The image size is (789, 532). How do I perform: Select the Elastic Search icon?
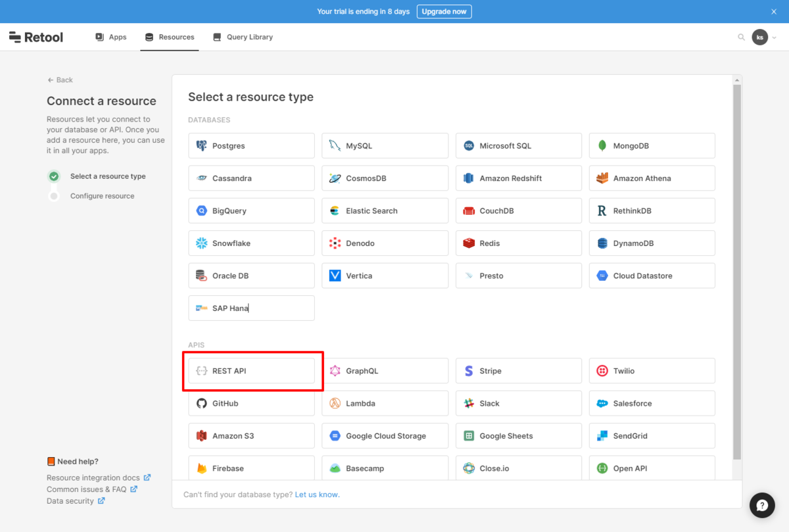pos(335,211)
